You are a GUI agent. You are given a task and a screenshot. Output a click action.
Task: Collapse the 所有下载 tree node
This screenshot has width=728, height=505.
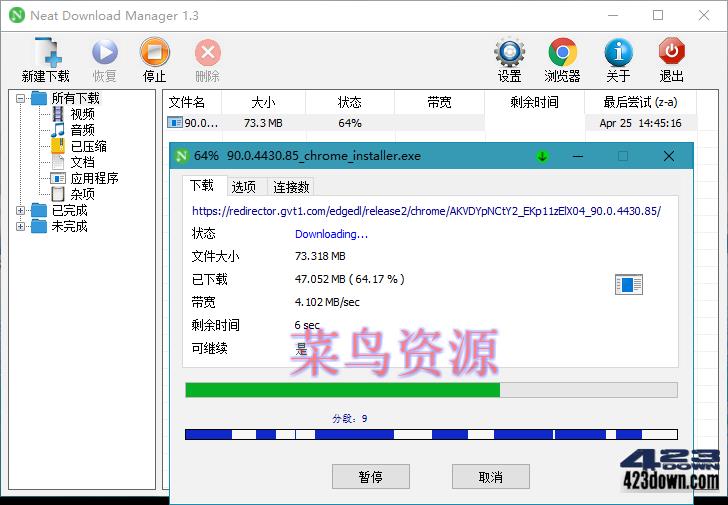(20, 98)
